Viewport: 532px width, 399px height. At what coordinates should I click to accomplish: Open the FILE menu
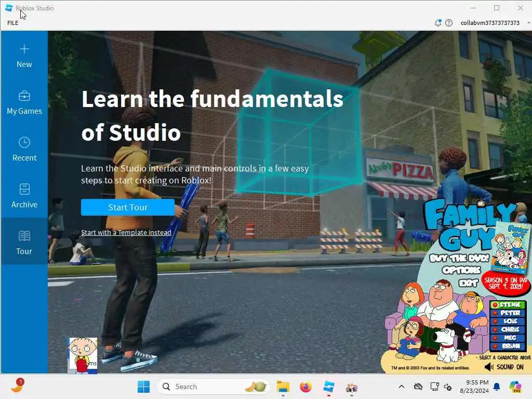point(13,23)
